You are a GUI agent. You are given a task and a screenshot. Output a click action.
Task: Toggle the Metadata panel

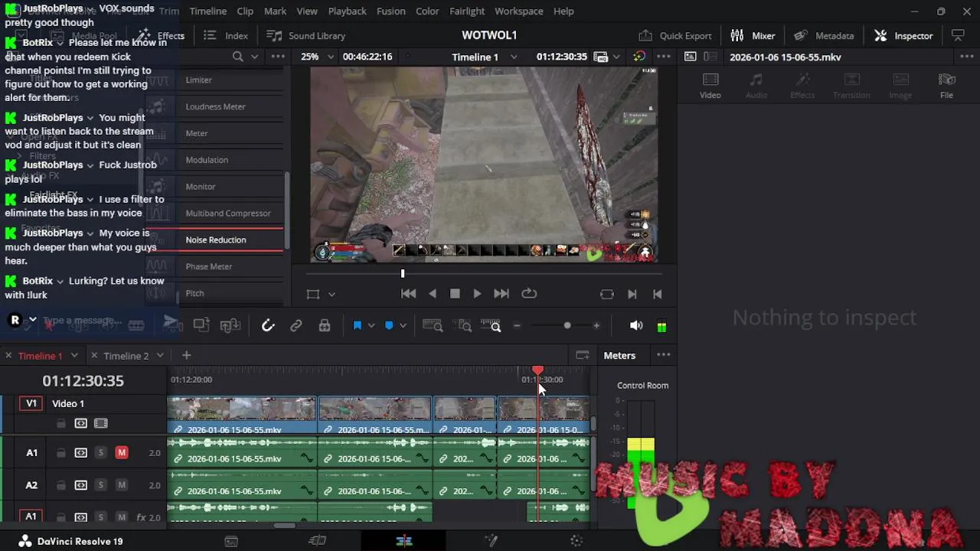pyautogui.click(x=824, y=35)
